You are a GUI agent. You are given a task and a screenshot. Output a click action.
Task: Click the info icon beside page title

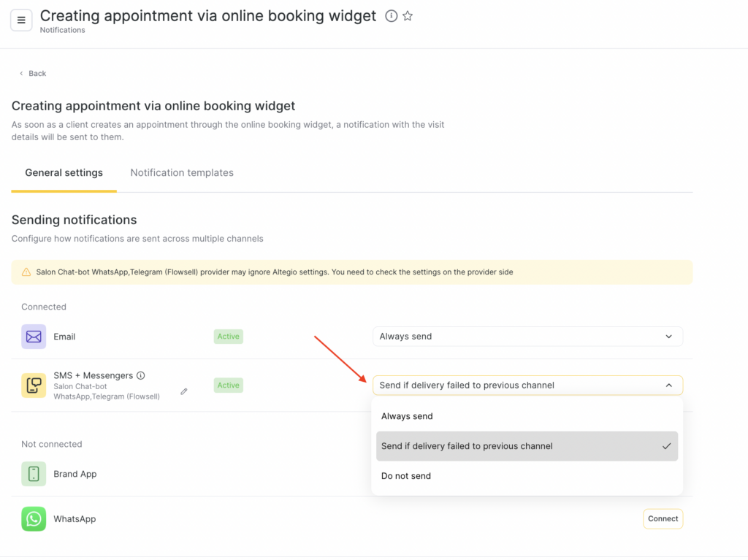pyautogui.click(x=392, y=16)
